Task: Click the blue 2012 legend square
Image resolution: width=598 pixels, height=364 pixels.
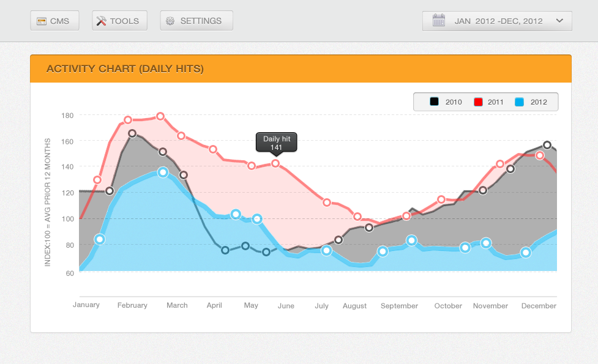Action: tap(519, 102)
